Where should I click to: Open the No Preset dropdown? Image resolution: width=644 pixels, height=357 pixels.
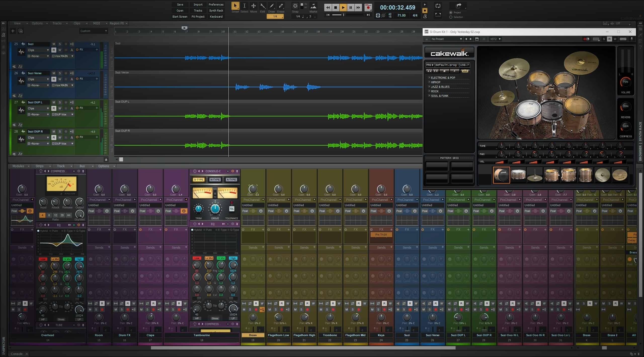(447, 39)
